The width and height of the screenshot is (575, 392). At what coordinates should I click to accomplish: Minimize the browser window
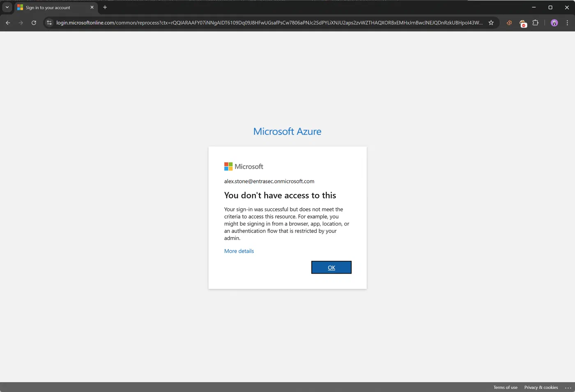point(534,7)
